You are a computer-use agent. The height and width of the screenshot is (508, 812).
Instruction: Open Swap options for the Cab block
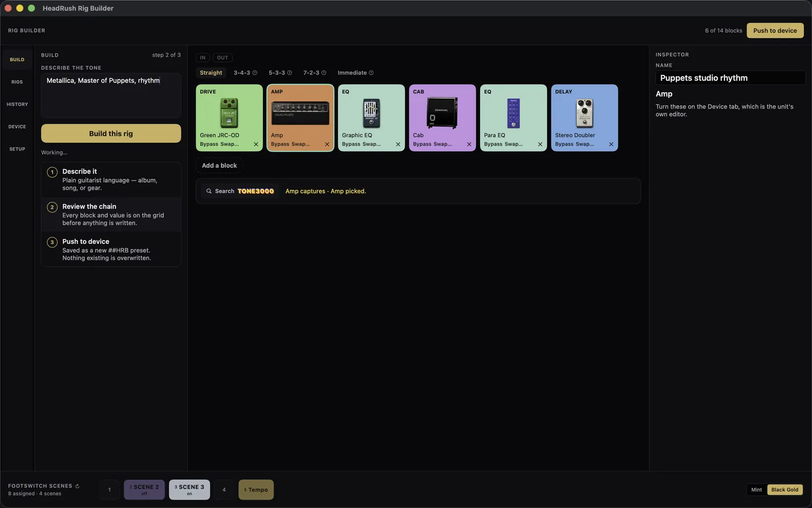pos(443,144)
